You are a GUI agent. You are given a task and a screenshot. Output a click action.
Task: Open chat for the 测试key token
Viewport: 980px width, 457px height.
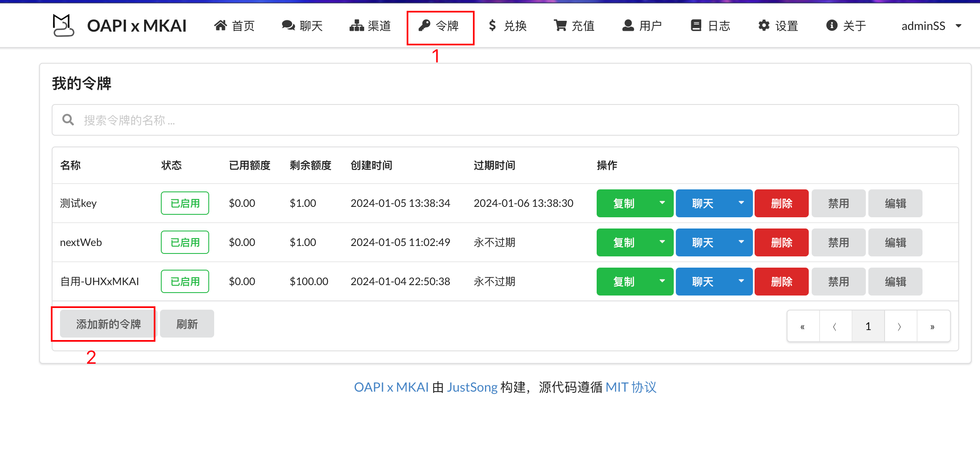703,203
